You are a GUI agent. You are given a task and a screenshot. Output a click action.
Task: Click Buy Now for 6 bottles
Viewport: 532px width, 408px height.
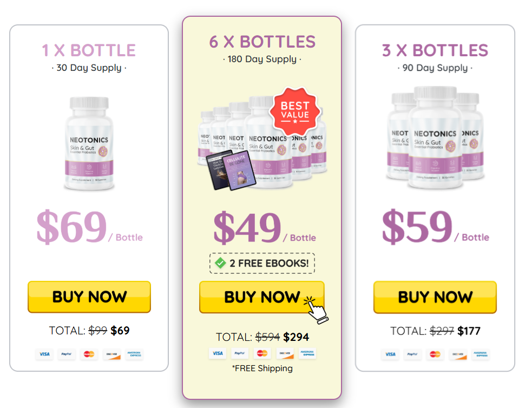(262, 297)
